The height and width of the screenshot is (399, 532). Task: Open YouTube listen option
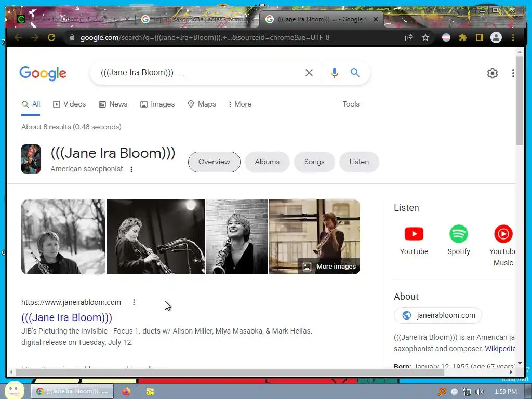pos(414,240)
